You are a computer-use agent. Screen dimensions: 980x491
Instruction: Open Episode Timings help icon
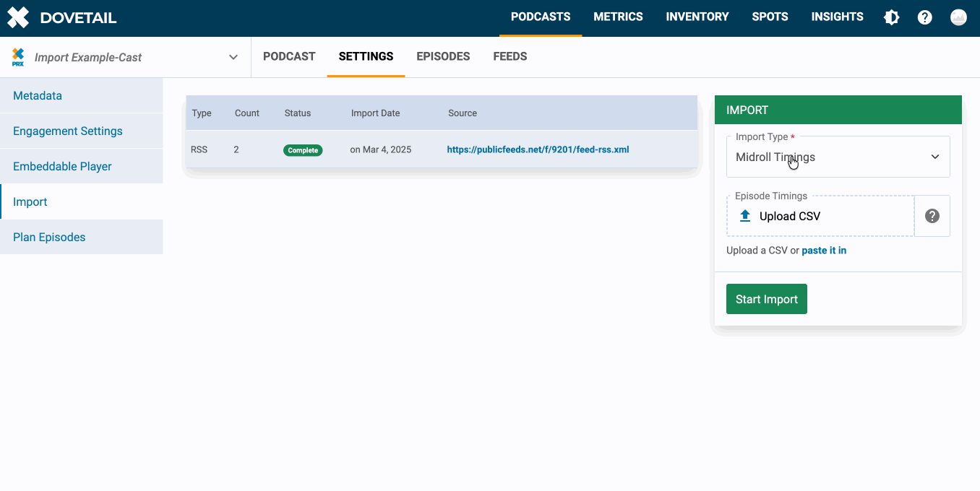[x=932, y=216]
